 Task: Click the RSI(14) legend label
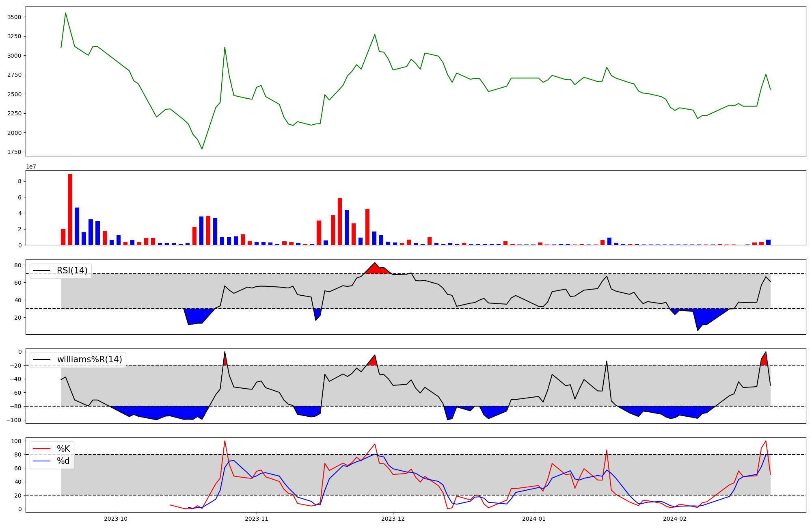pyautogui.click(x=72, y=270)
